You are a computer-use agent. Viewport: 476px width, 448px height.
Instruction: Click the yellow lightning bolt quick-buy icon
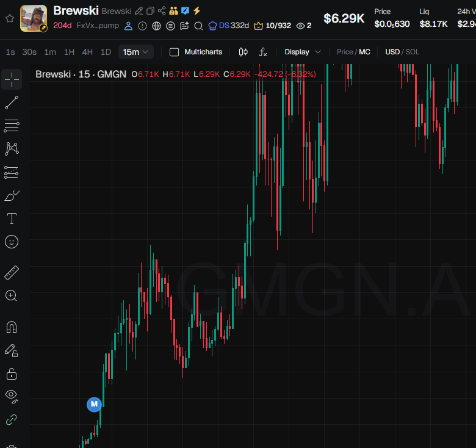[x=197, y=11]
